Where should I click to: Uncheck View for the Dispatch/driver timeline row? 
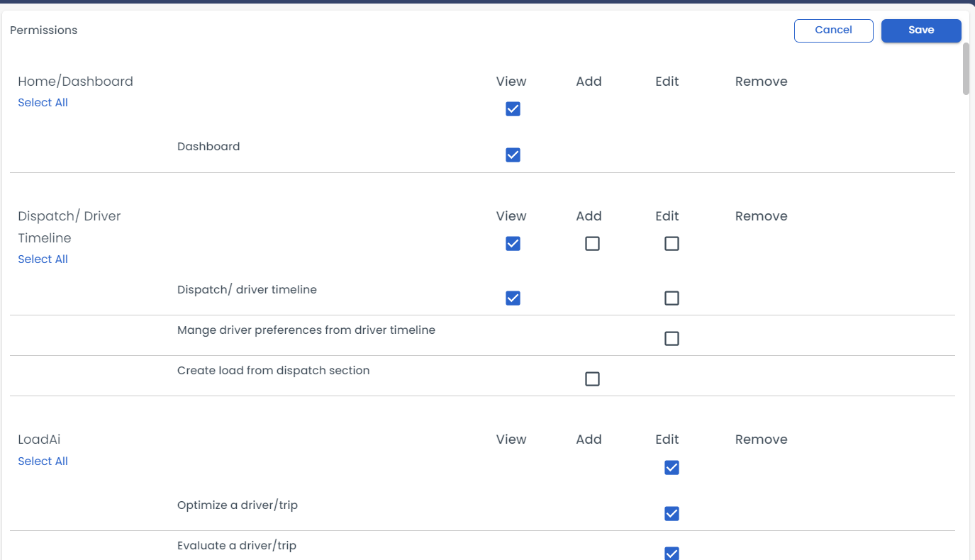tap(513, 298)
